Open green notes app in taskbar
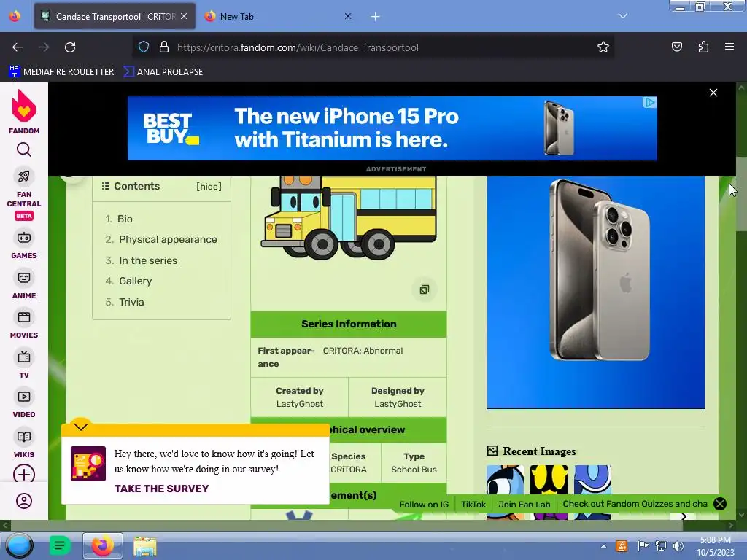Image resolution: width=747 pixels, height=560 pixels. pos(60,545)
